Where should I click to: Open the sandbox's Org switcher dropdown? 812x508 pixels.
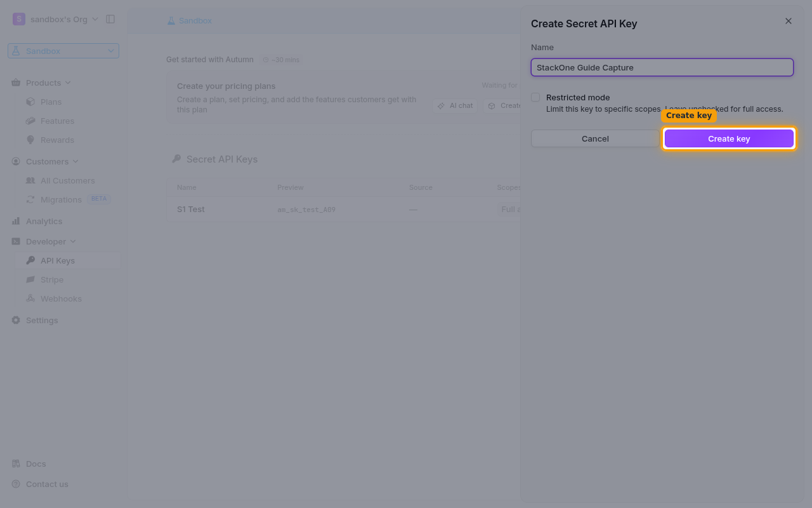pos(56,19)
